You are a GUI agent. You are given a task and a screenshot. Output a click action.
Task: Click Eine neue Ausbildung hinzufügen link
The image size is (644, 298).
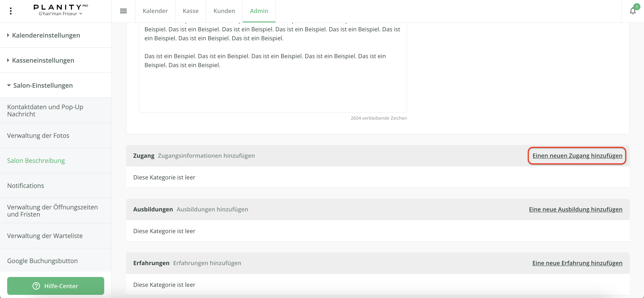click(575, 209)
